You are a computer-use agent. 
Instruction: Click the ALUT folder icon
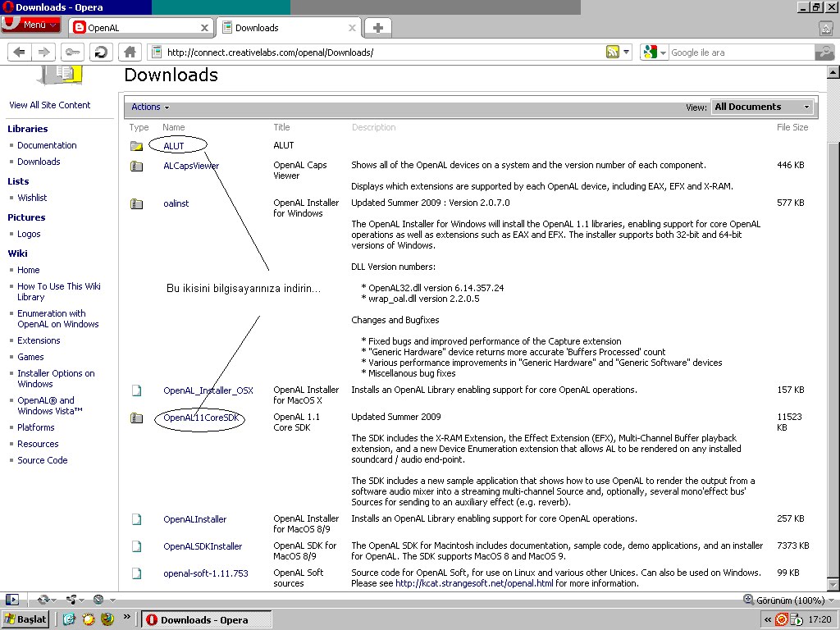137,146
